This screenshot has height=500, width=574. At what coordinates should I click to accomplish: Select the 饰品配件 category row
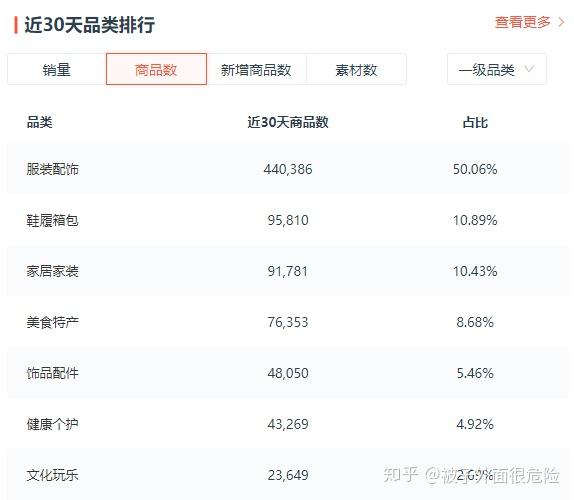(x=288, y=373)
